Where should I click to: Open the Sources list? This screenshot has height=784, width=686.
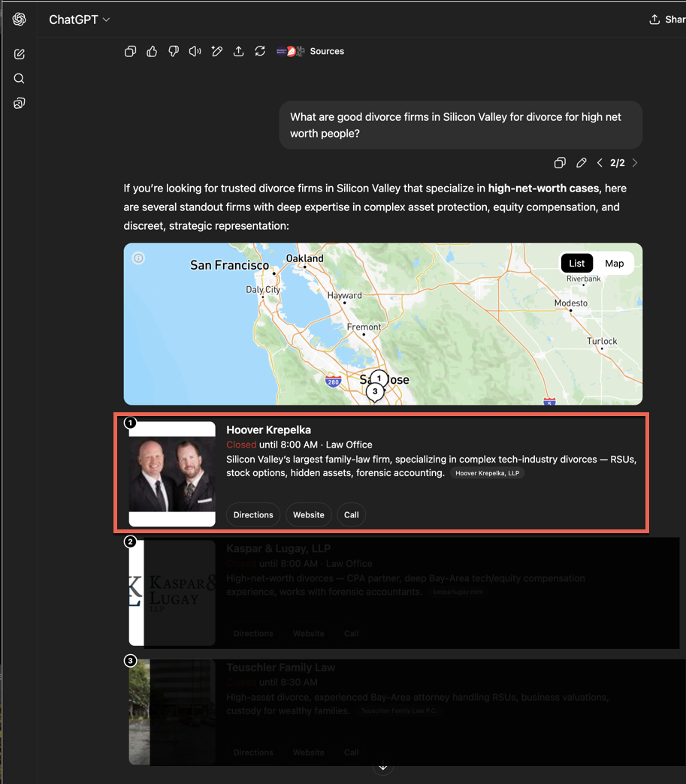310,51
